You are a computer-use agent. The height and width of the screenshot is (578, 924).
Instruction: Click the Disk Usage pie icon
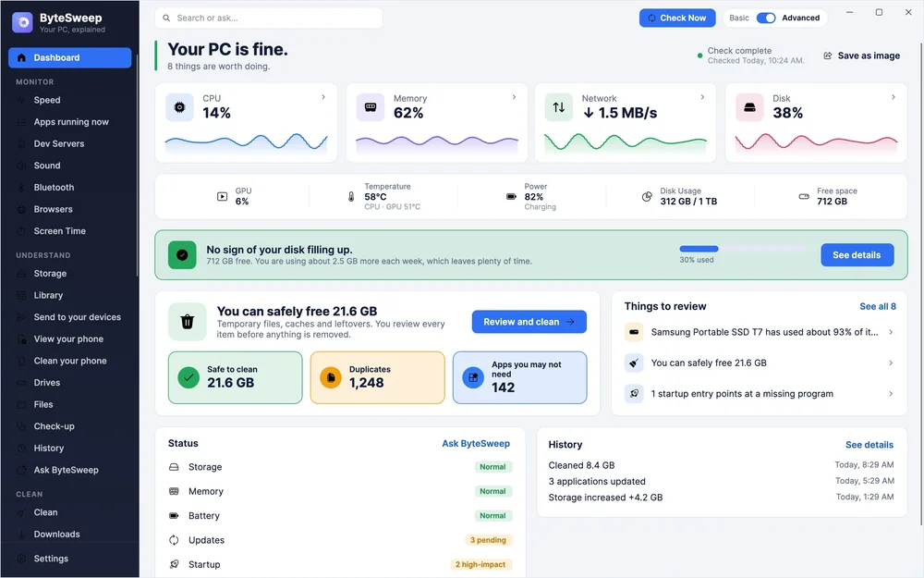point(647,196)
